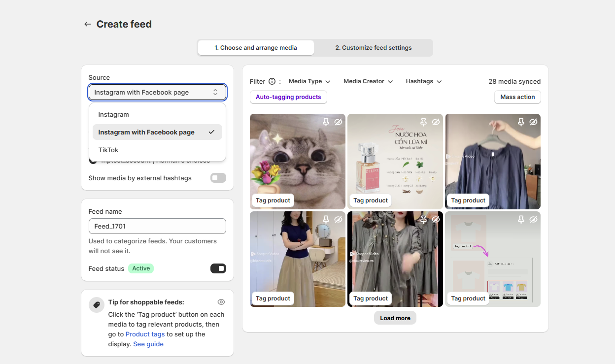
Task: Switch to Customize feed settings tab
Action: click(373, 48)
